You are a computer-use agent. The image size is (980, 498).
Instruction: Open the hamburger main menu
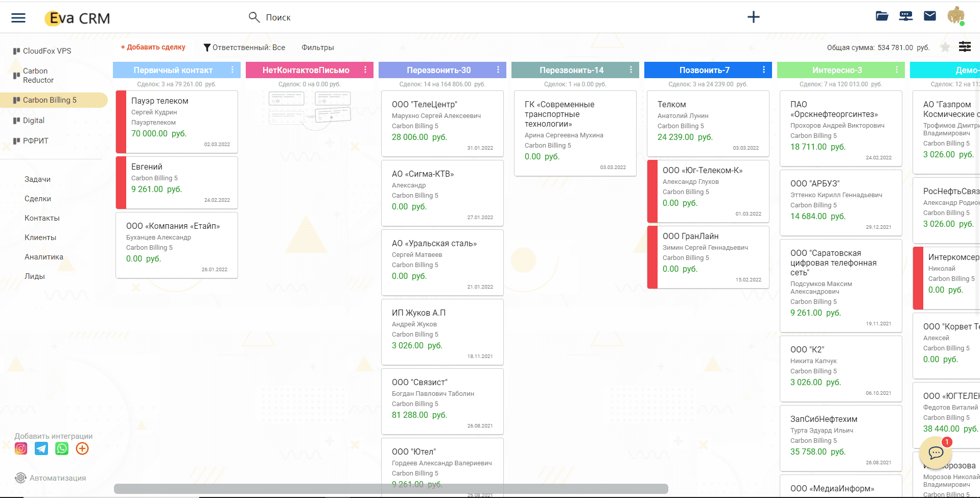coord(18,18)
